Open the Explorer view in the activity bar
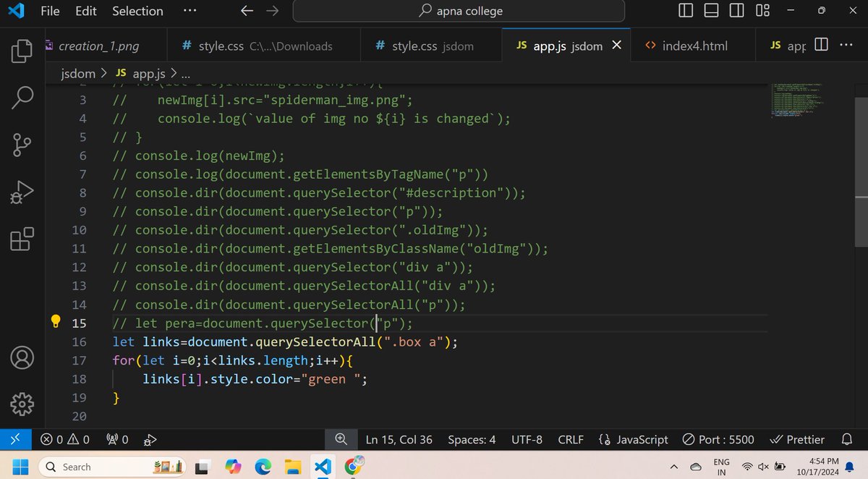The width and height of the screenshot is (868, 479). tap(21, 51)
